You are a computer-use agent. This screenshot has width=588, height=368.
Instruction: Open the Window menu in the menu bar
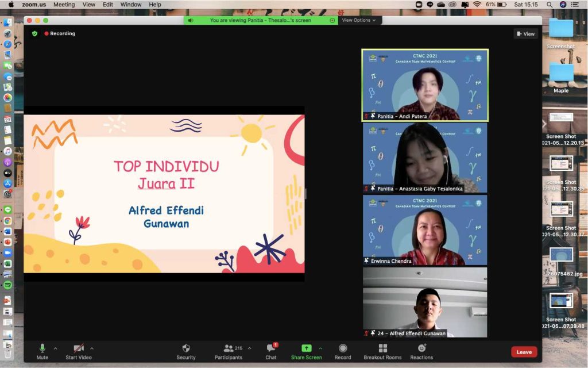[131, 5]
